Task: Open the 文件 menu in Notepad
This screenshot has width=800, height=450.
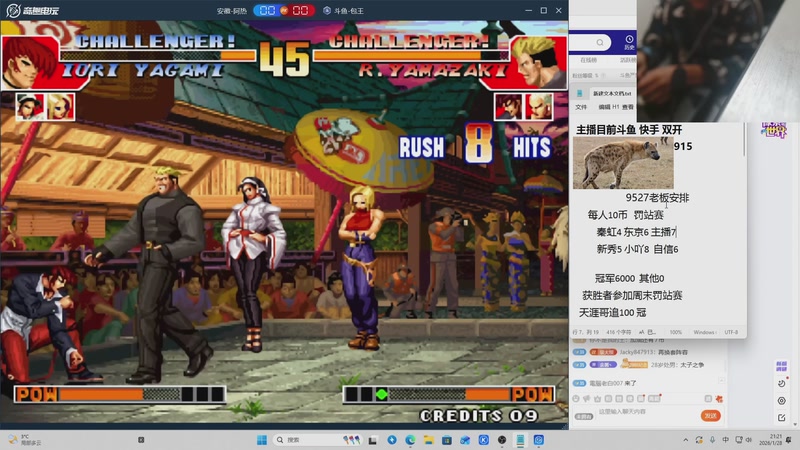Action: click(581, 107)
